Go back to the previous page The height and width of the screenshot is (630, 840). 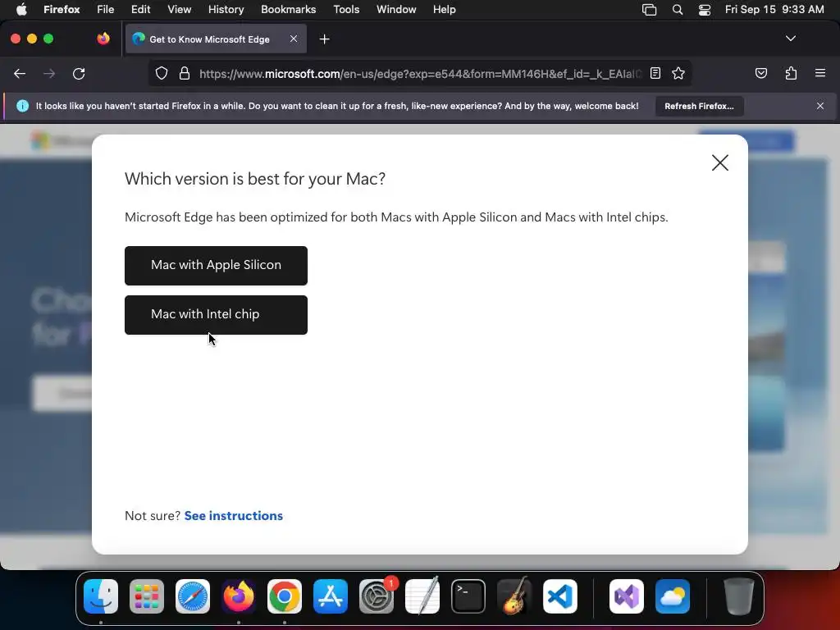click(x=20, y=73)
